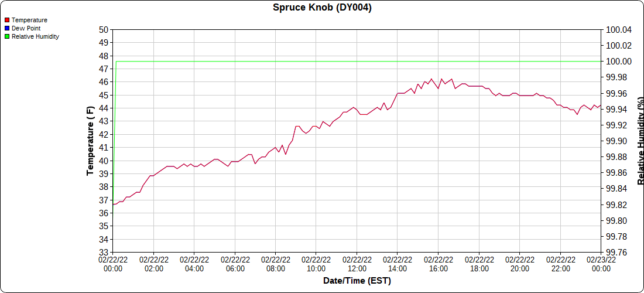Click the 50 tick on temperature axis

pyautogui.click(x=104, y=30)
